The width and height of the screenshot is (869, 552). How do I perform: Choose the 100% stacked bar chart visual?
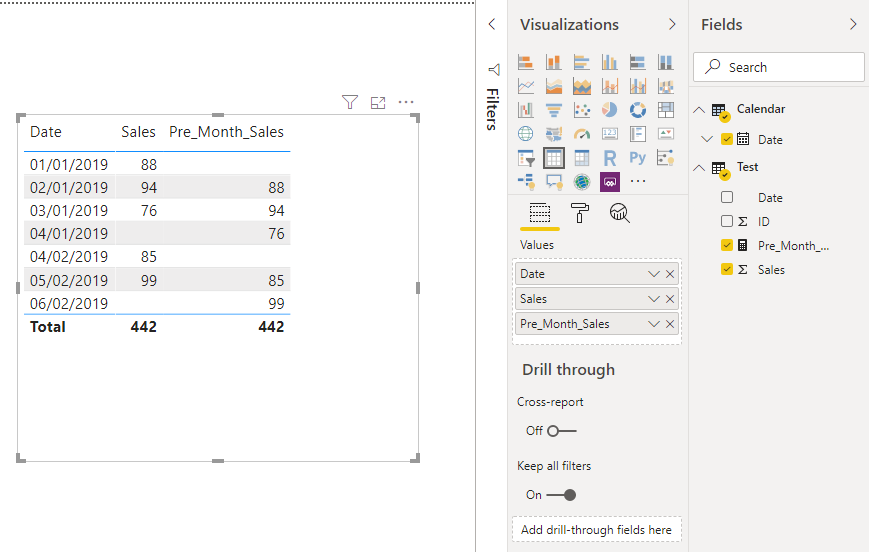pyautogui.click(x=637, y=62)
